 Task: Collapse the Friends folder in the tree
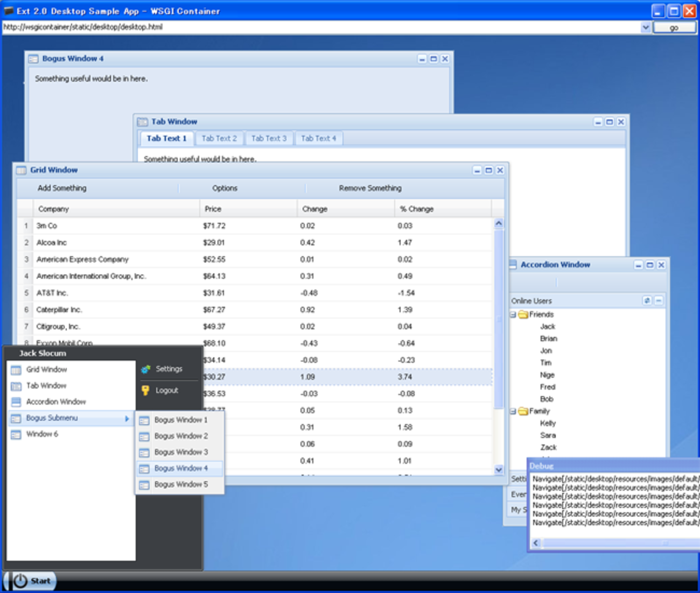(513, 315)
